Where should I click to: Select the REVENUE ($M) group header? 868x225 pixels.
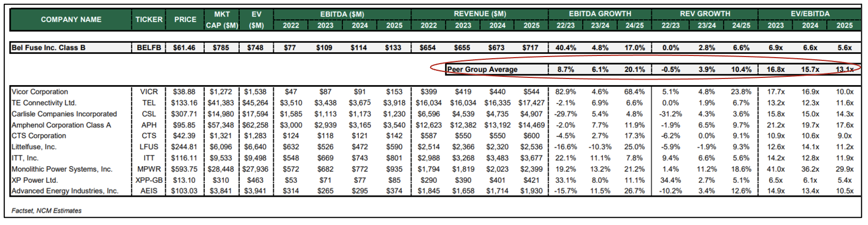pos(480,14)
